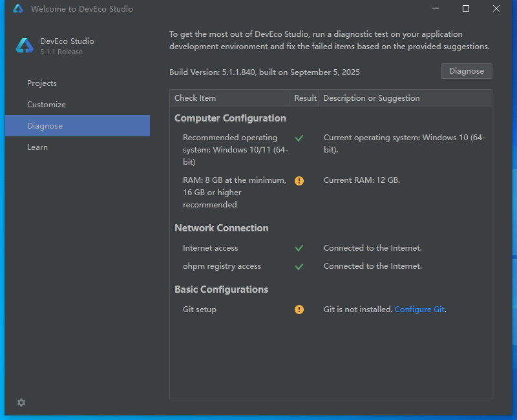
Task: Click the Internet access green checkmark
Action: coord(299,248)
